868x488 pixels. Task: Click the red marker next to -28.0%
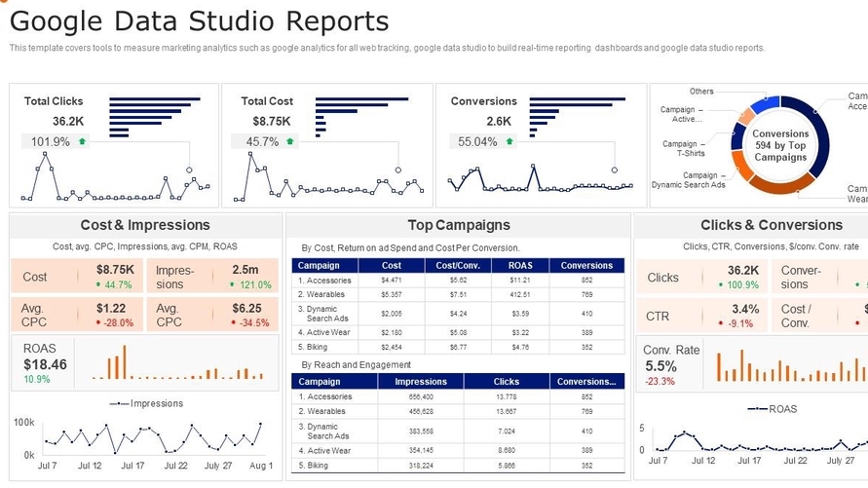tap(98, 322)
